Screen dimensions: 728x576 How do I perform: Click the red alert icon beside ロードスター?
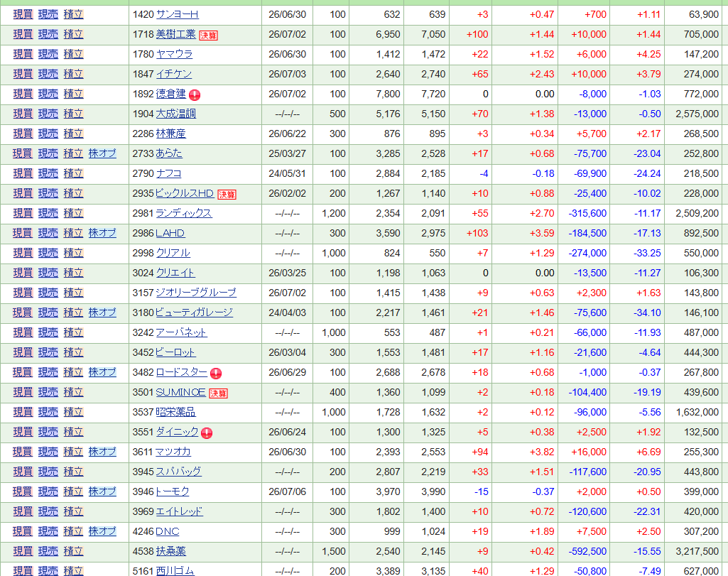[216, 374]
